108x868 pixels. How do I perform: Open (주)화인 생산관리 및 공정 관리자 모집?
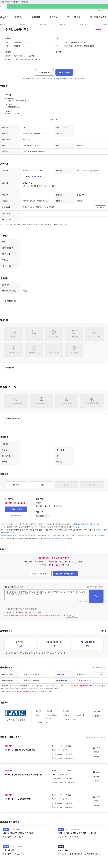point(20,750)
